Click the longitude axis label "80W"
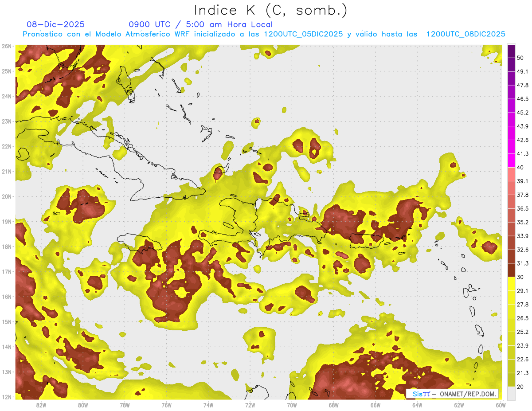 pos(83,405)
